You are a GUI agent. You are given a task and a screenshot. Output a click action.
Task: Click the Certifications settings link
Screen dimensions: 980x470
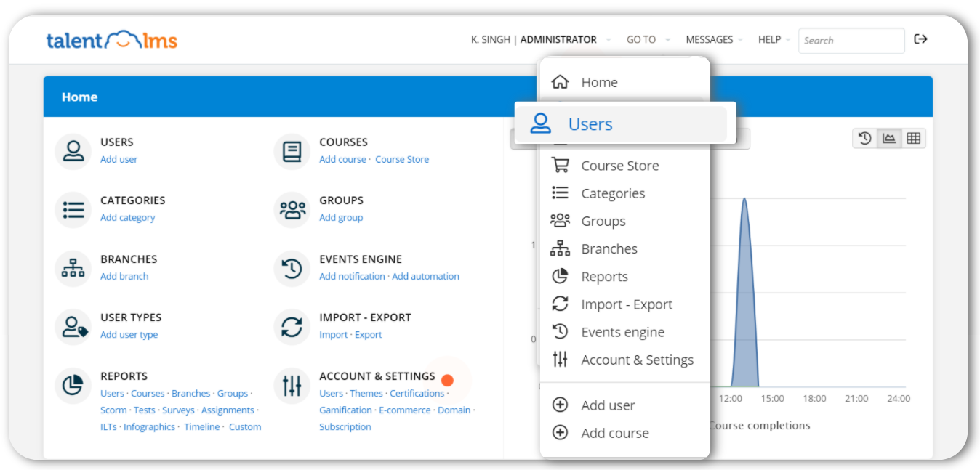[417, 393]
